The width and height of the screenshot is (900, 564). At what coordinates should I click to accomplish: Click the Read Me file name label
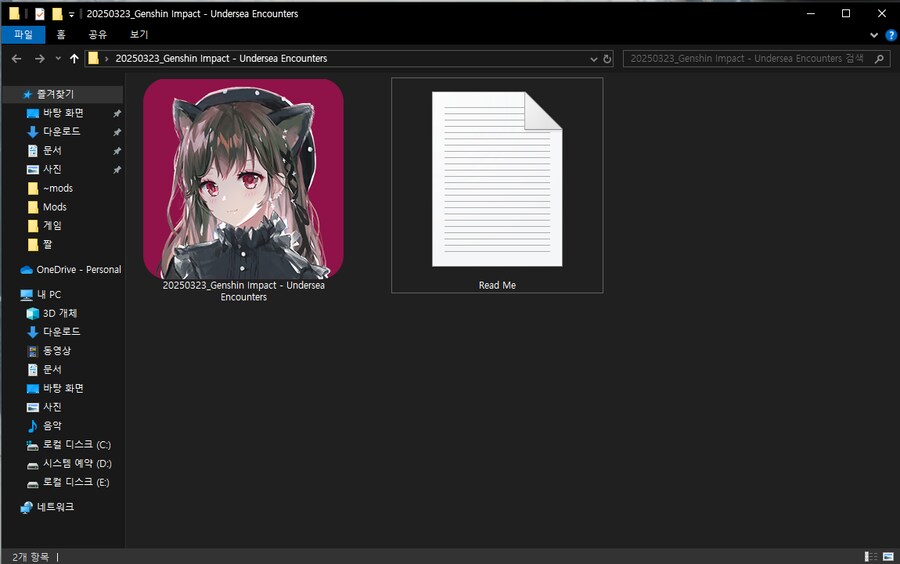497,285
